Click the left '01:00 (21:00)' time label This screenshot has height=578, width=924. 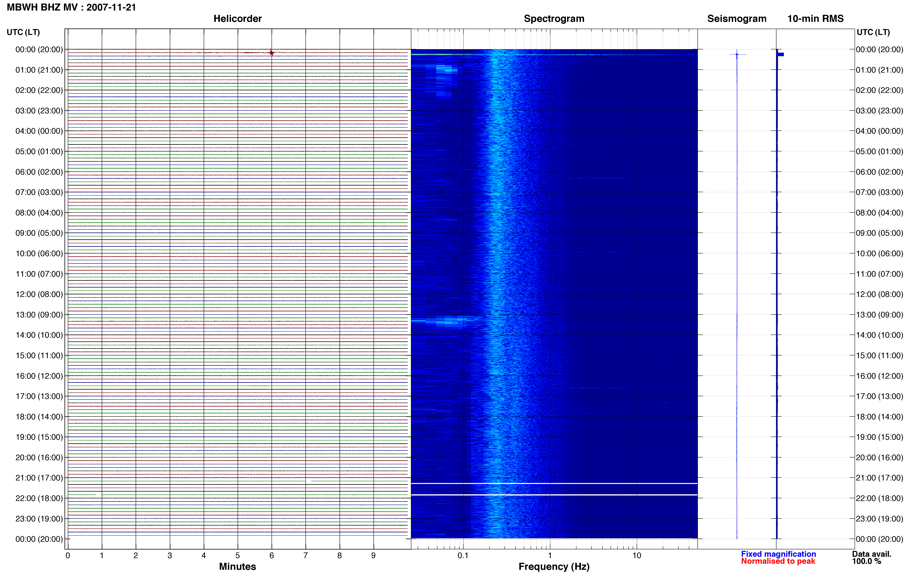click(39, 70)
